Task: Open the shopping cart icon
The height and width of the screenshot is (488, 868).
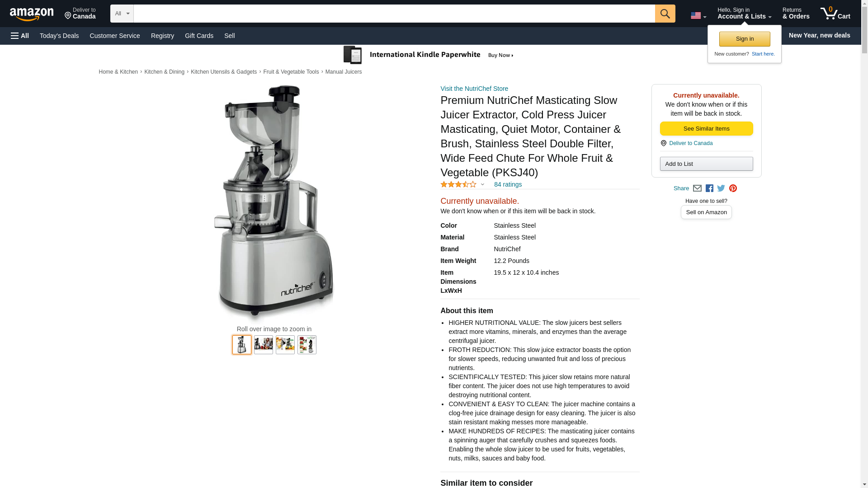Action: 835,14
